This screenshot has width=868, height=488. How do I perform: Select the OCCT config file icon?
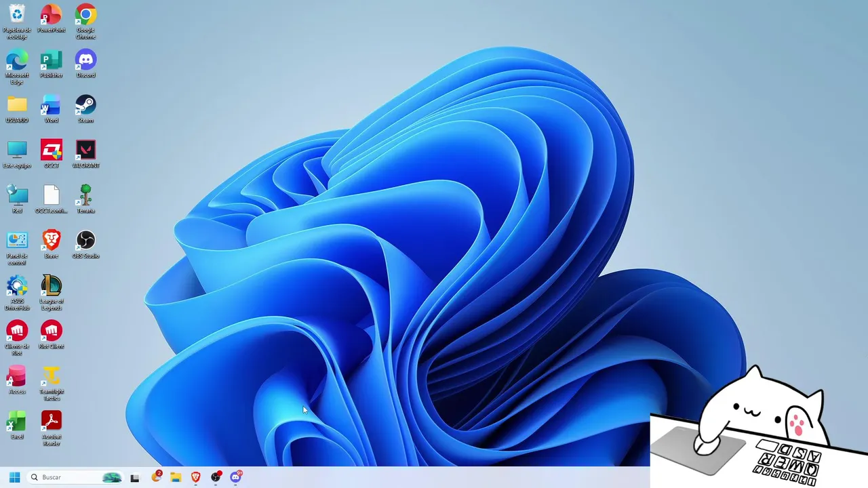point(51,199)
